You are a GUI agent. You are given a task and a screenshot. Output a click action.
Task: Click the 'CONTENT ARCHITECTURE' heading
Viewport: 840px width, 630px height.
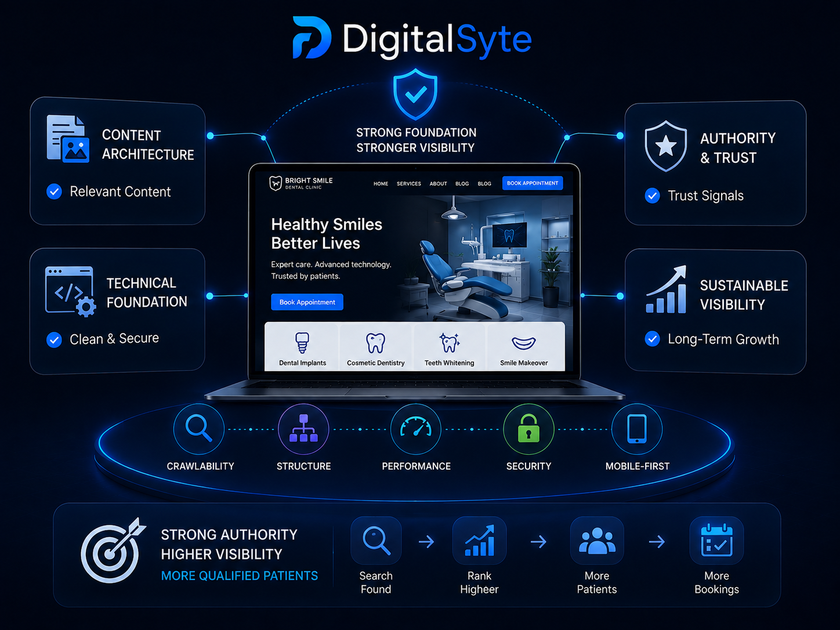point(148,145)
